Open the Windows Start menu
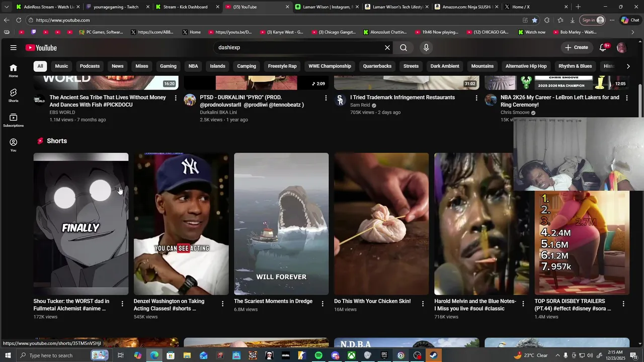The width and height of the screenshot is (644, 362). (8, 355)
